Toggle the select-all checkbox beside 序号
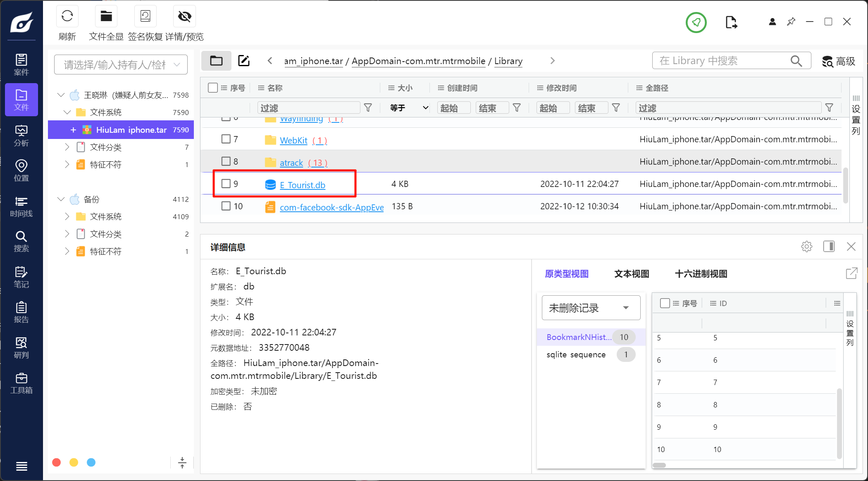Screen dimensions: 868x481 [213, 88]
